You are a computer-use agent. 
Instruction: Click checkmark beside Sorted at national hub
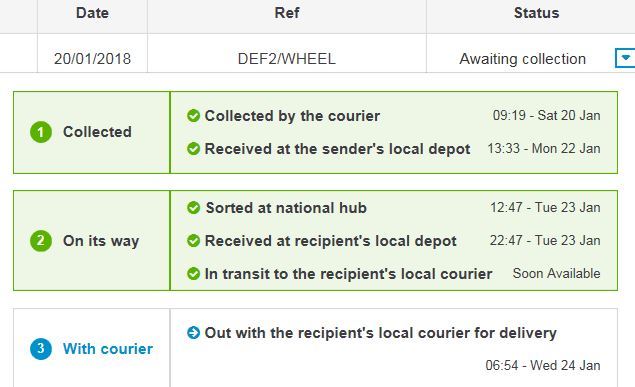(x=194, y=208)
